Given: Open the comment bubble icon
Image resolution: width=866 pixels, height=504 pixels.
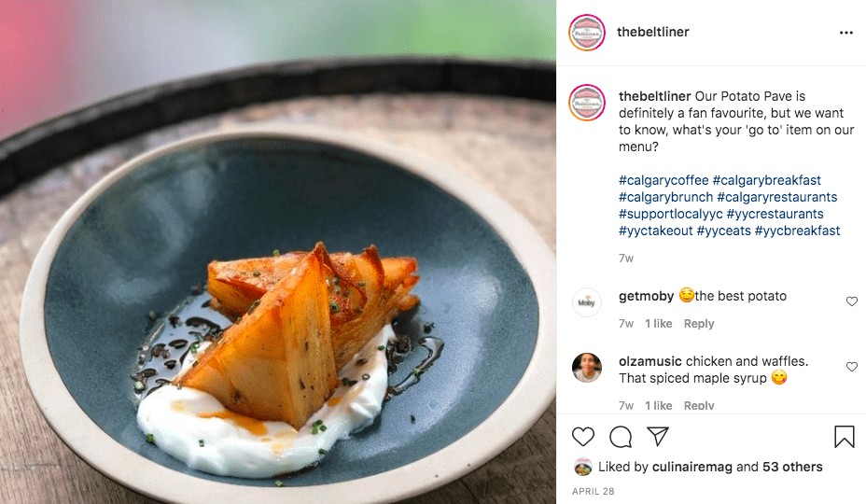Looking at the screenshot, I should [x=621, y=437].
